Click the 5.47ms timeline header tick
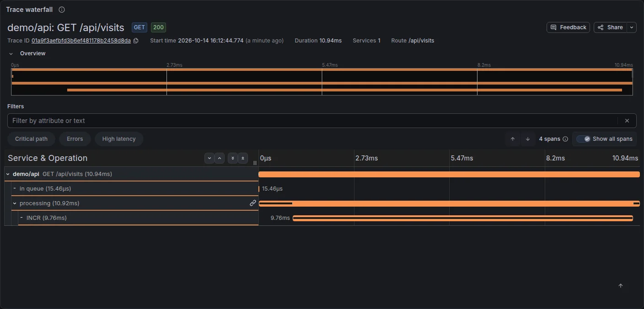The height and width of the screenshot is (309, 644). [x=462, y=158]
